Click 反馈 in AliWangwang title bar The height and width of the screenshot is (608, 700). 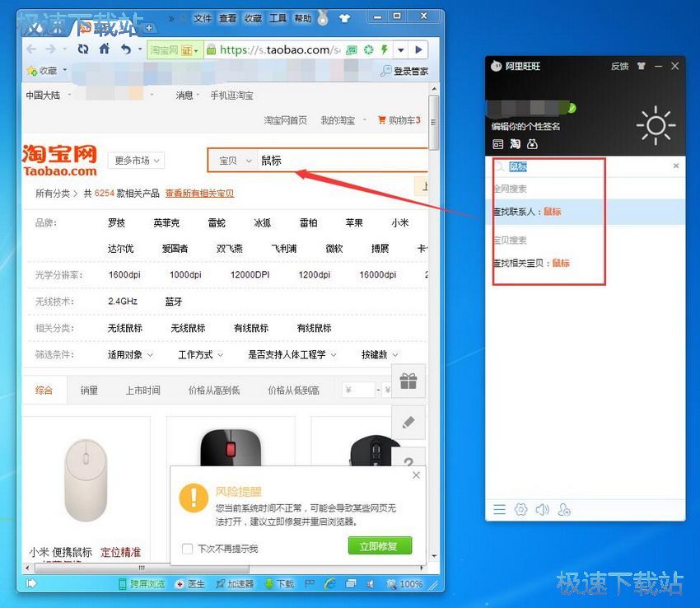click(619, 66)
